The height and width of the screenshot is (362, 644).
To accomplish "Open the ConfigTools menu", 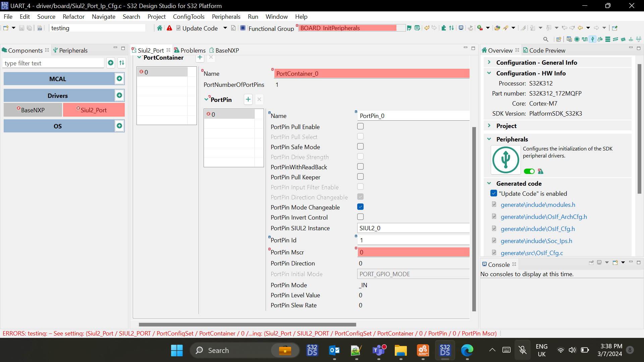I will pos(189,17).
